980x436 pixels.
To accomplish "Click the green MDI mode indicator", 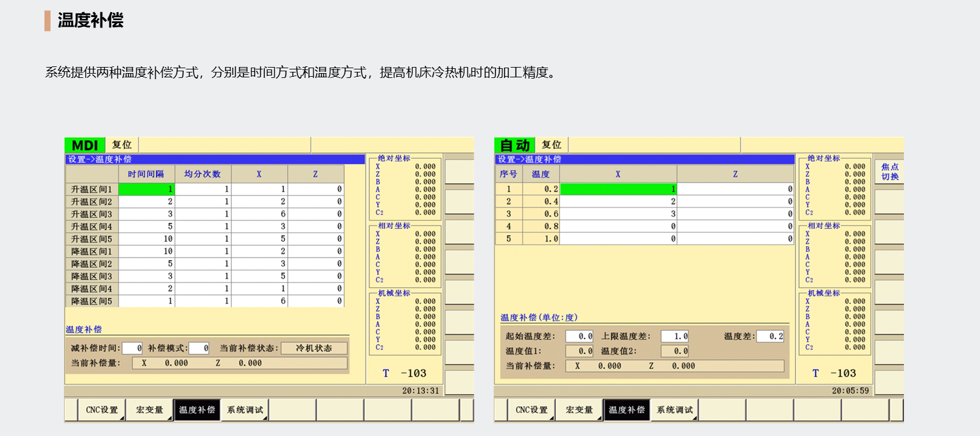I will pos(85,145).
